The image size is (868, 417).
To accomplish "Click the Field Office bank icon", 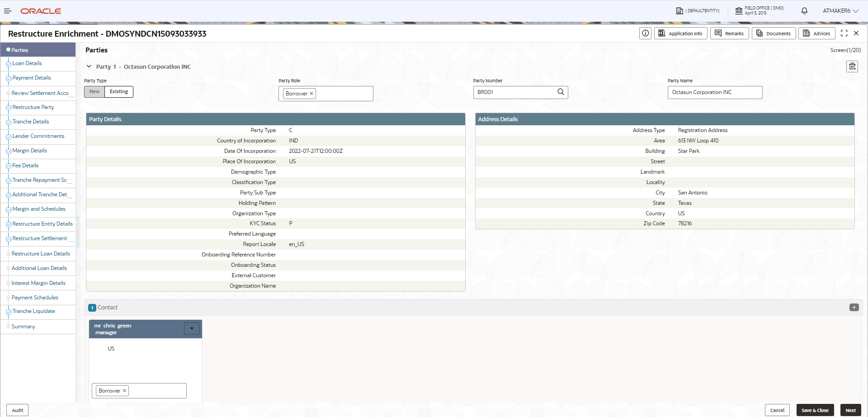I will click(739, 11).
